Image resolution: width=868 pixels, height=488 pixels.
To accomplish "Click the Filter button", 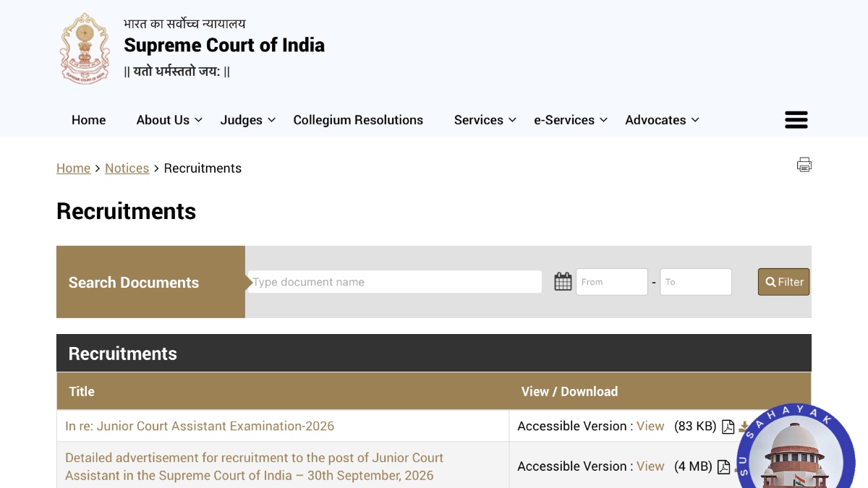I will pyautogui.click(x=783, y=282).
